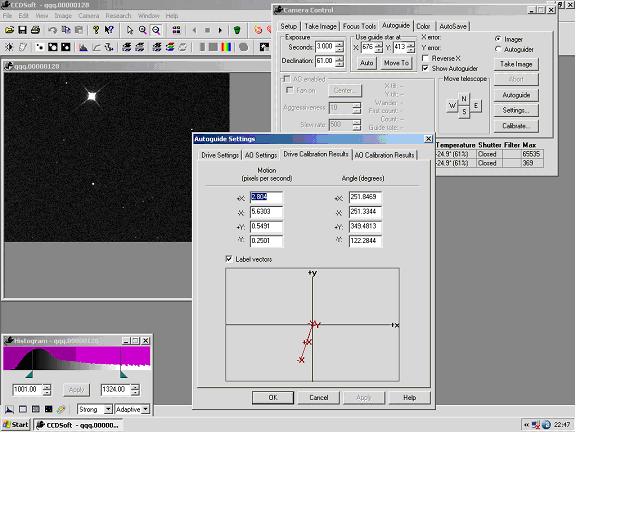Activate the What's This arrow-question help icon
The width and height of the screenshot is (640, 512).
click(109, 30)
